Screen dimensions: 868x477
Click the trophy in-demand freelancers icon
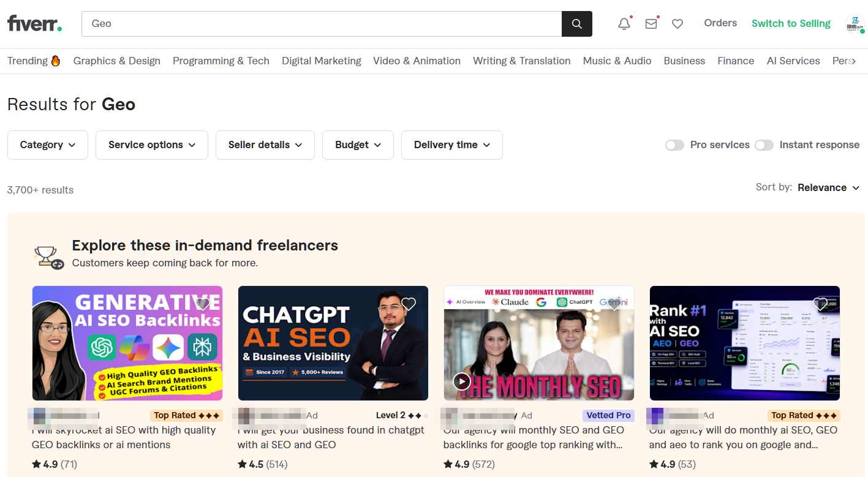(49, 257)
